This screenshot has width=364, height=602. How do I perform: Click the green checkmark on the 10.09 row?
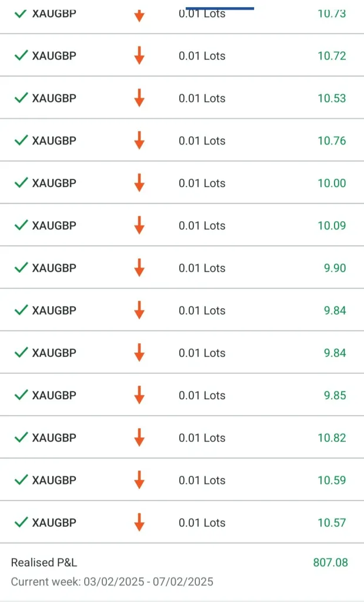click(x=21, y=225)
